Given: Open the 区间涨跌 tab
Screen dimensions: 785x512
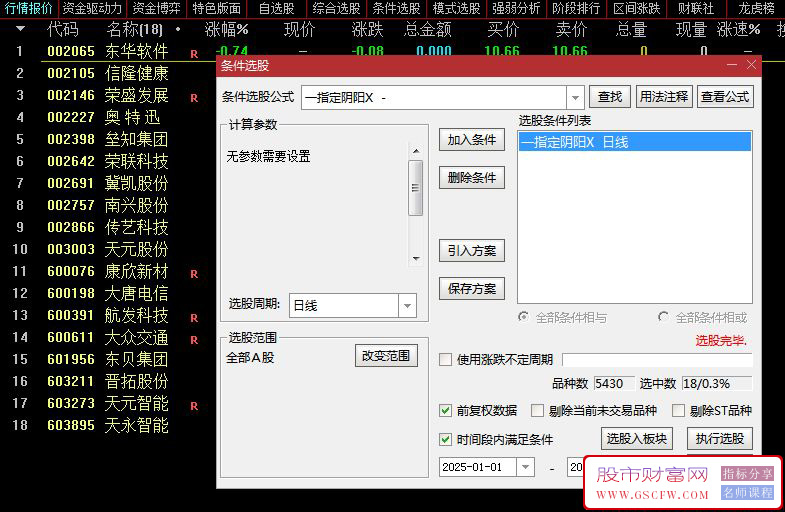Looking at the screenshot, I should click(x=636, y=9).
